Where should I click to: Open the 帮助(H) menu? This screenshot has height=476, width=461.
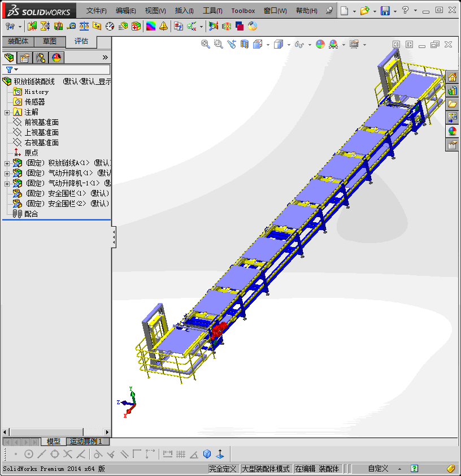click(x=307, y=11)
